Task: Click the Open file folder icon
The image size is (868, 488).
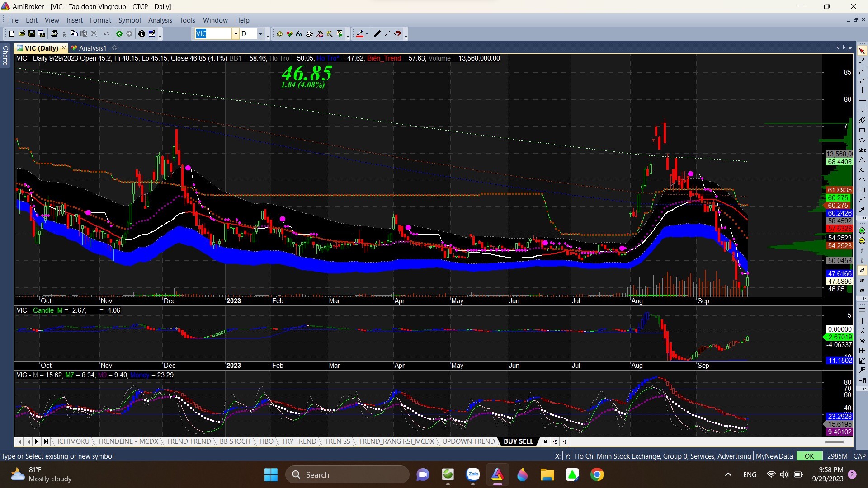Action: click(22, 33)
